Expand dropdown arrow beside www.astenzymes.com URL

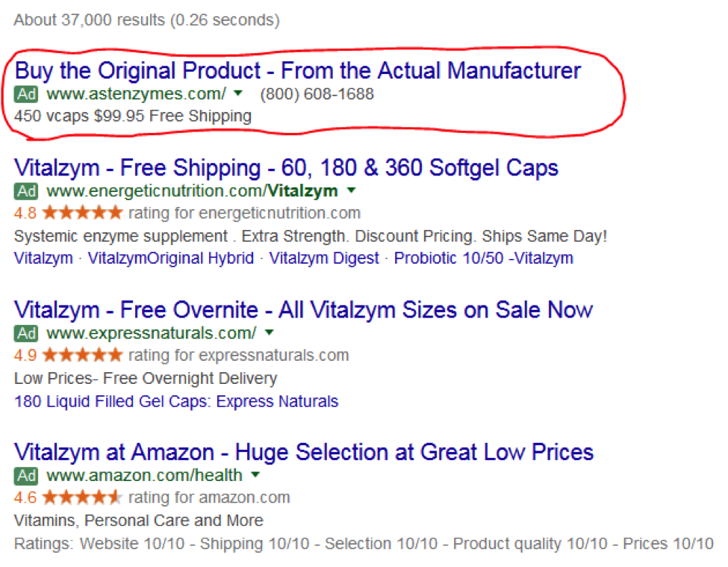[x=238, y=94]
